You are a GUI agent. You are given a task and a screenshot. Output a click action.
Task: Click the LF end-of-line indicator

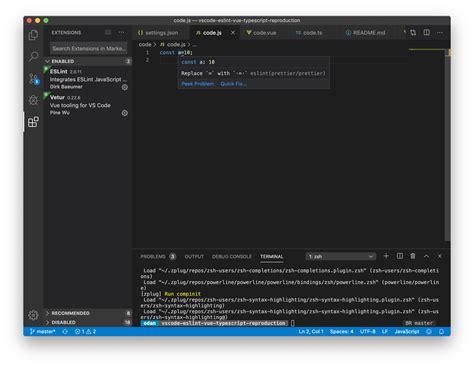tap(385, 331)
